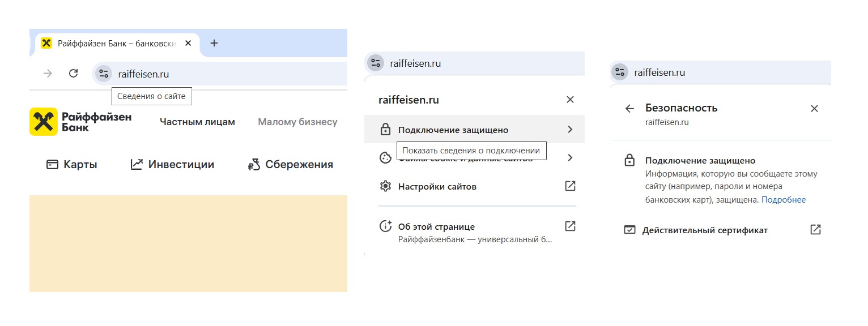The height and width of the screenshot is (326, 868).
Task: Expand Подключение защищено row with the chevron
Action: click(x=570, y=130)
